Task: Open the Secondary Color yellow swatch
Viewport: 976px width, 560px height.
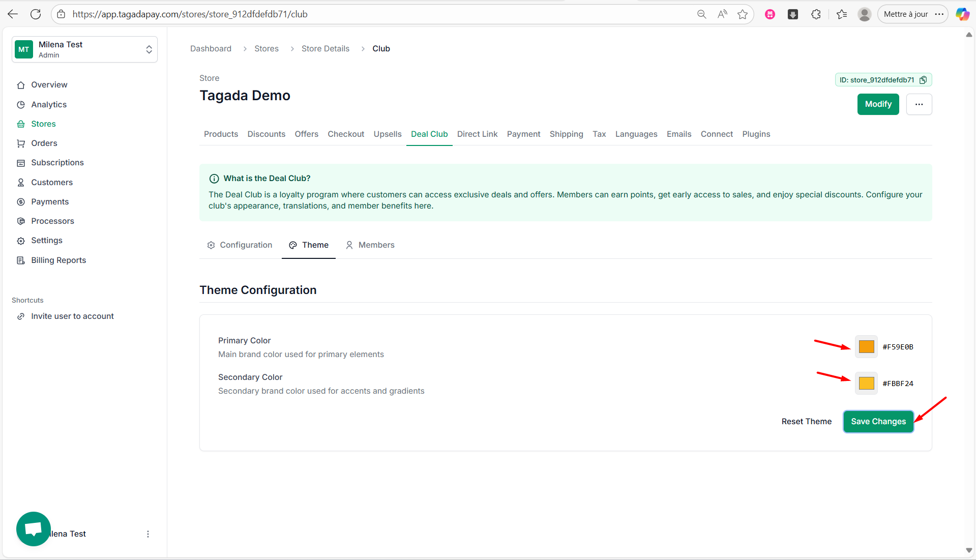Action: (866, 384)
